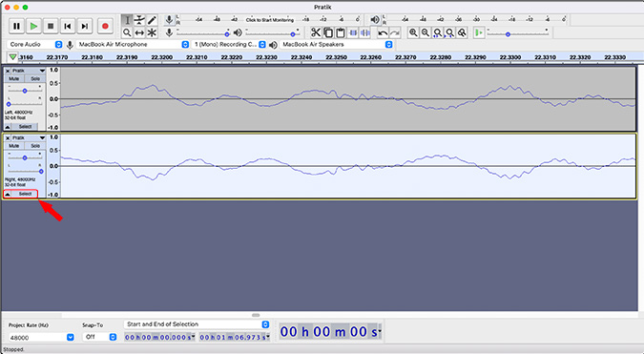The height and width of the screenshot is (354, 644).
Task: Click the selection end time field
Action: coord(235,337)
